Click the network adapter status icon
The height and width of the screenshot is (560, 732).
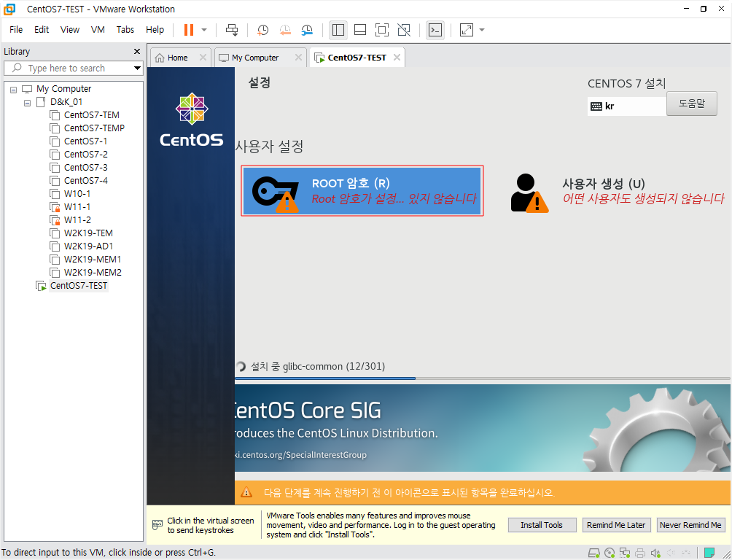625,553
